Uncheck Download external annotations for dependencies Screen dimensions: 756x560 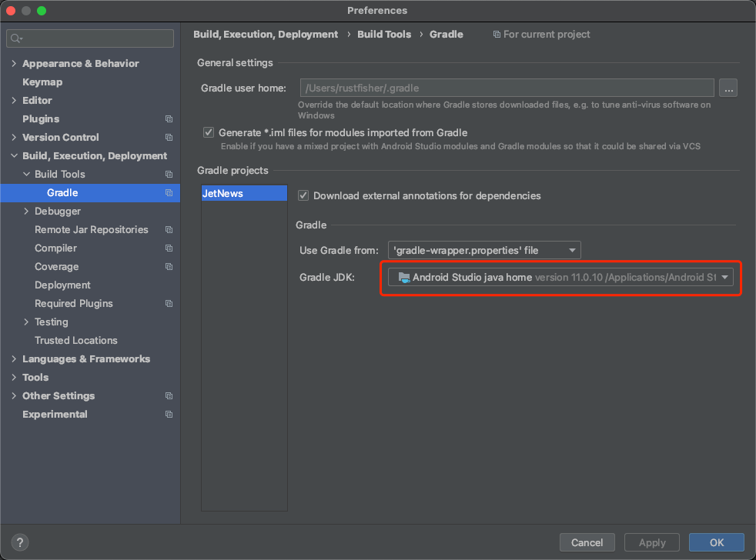303,195
